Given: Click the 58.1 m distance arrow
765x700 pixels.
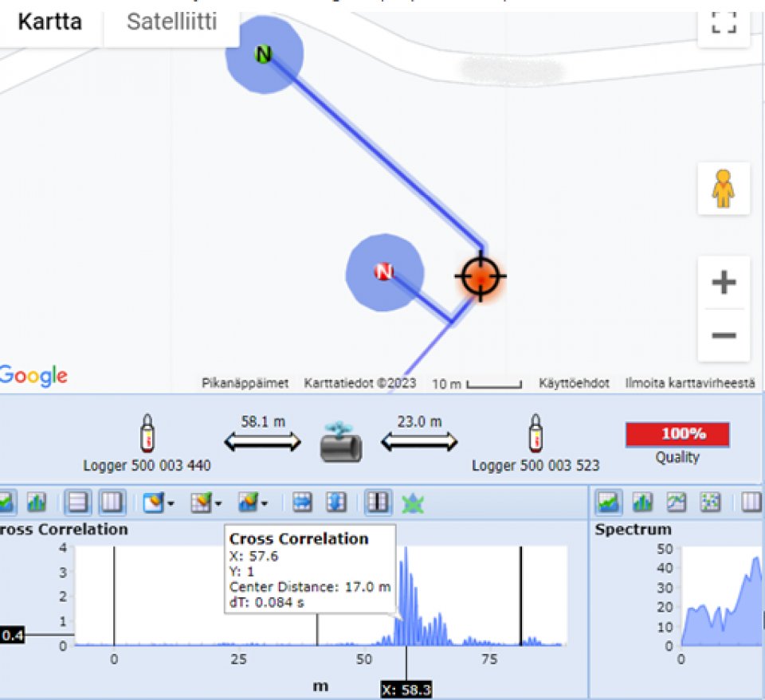Looking at the screenshot, I should point(262,442).
